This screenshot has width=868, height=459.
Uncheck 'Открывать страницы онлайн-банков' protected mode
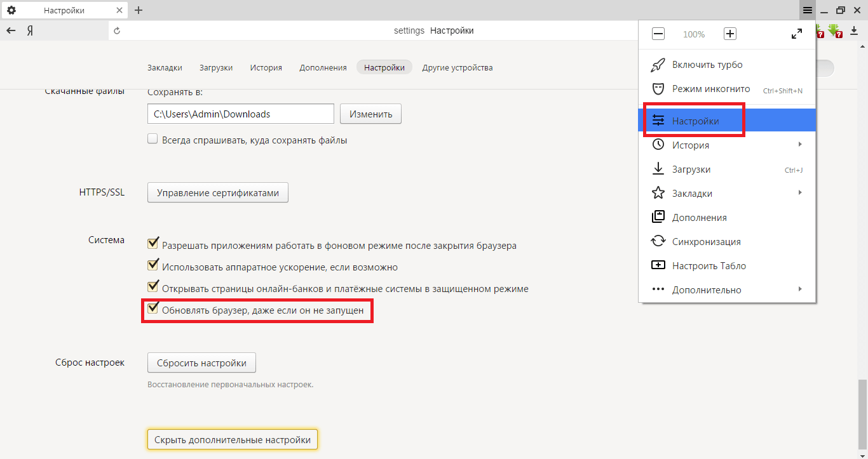(x=153, y=287)
